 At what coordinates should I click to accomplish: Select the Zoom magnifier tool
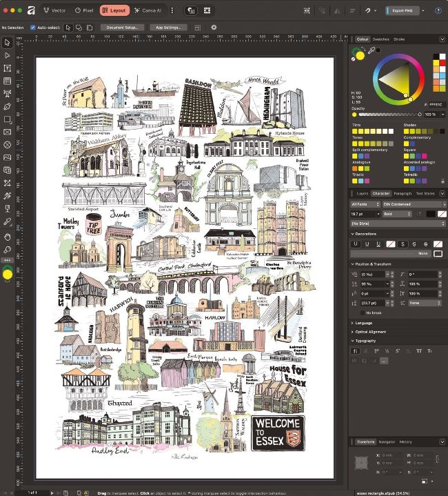(8, 249)
